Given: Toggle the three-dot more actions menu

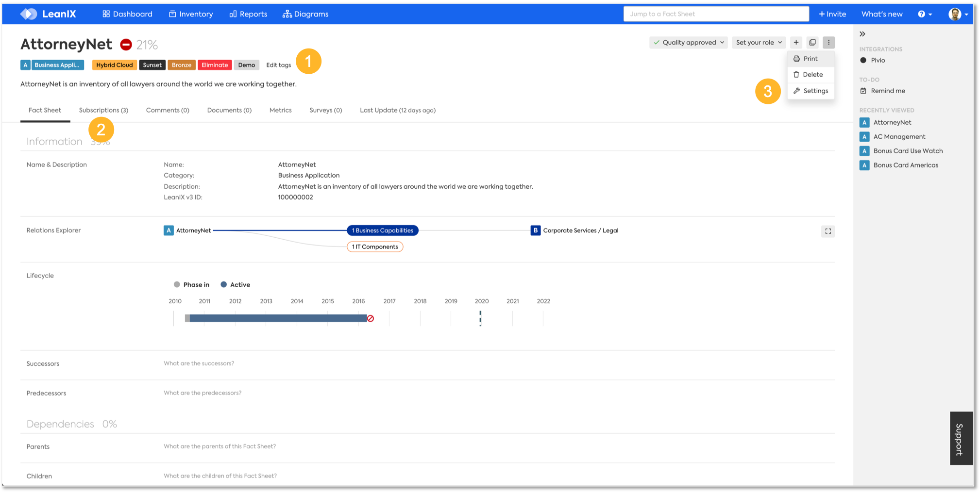Looking at the screenshot, I should click(x=828, y=43).
